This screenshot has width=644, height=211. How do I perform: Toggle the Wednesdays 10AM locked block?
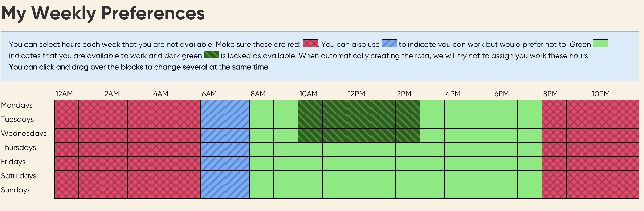click(x=310, y=135)
